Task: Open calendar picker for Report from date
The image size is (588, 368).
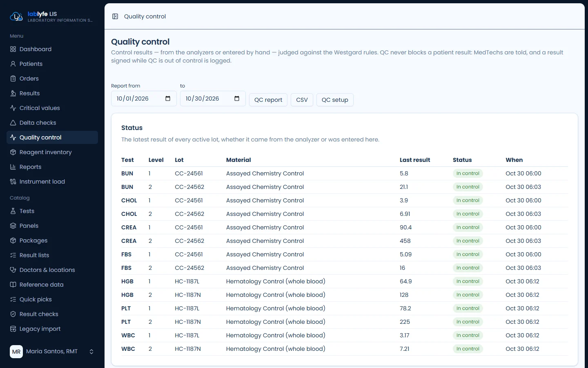Action: point(168,99)
